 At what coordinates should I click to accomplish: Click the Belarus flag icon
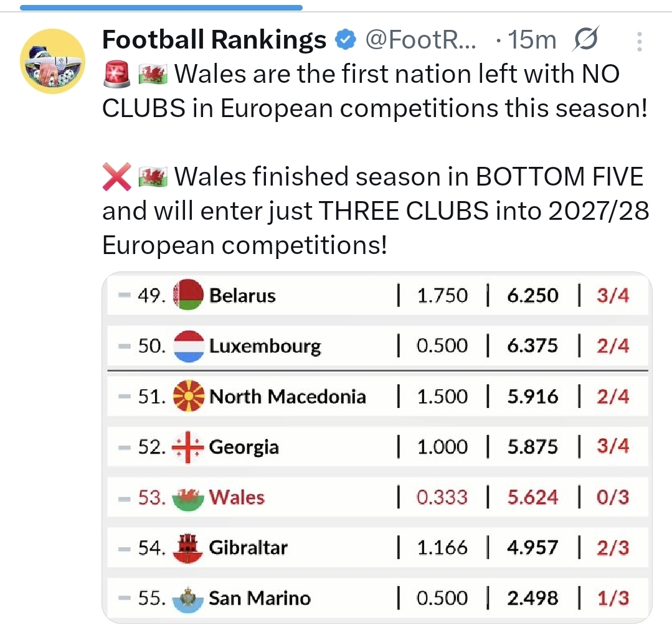189,295
